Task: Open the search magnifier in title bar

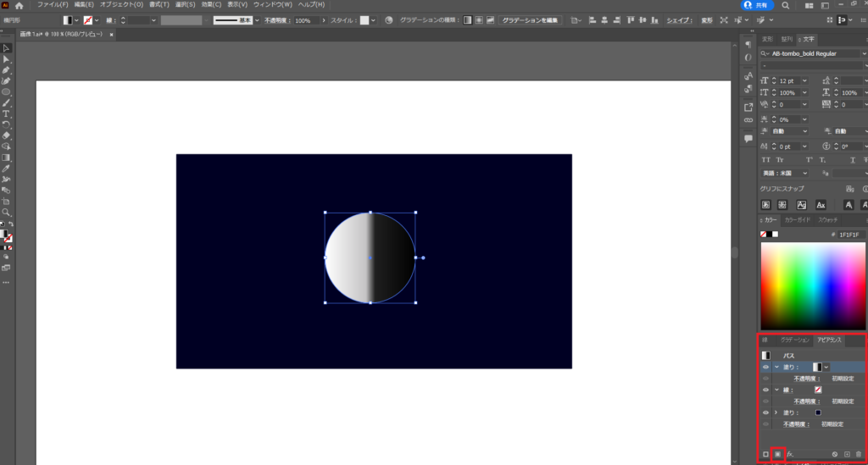Action: (x=786, y=6)
